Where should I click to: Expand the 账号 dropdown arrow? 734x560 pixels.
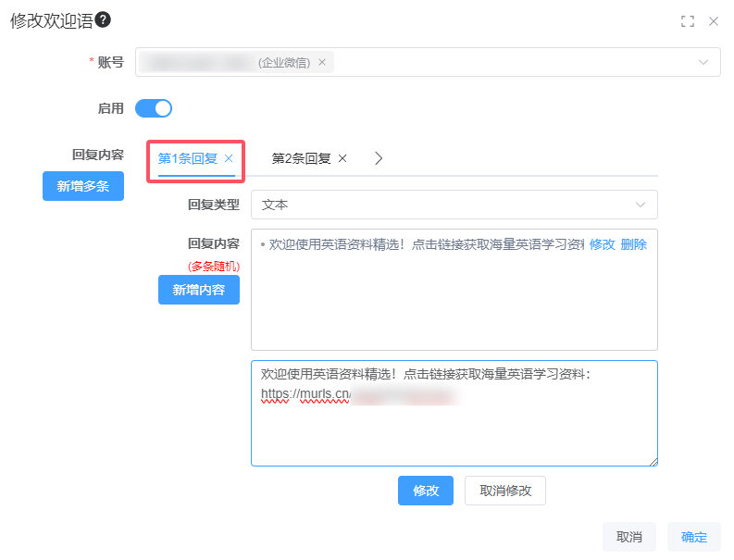point(703,62)
